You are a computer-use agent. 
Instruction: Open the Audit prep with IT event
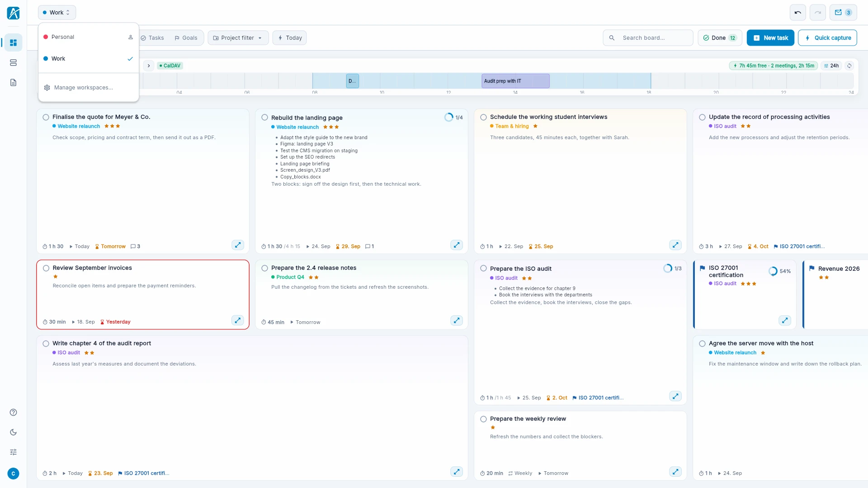pos(515,81)
